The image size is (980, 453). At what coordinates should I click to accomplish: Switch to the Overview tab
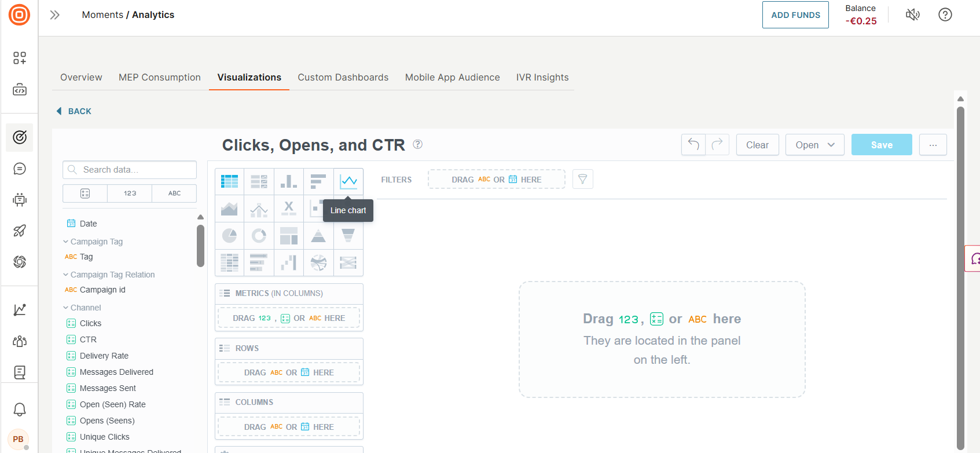(x=81, y=77)
